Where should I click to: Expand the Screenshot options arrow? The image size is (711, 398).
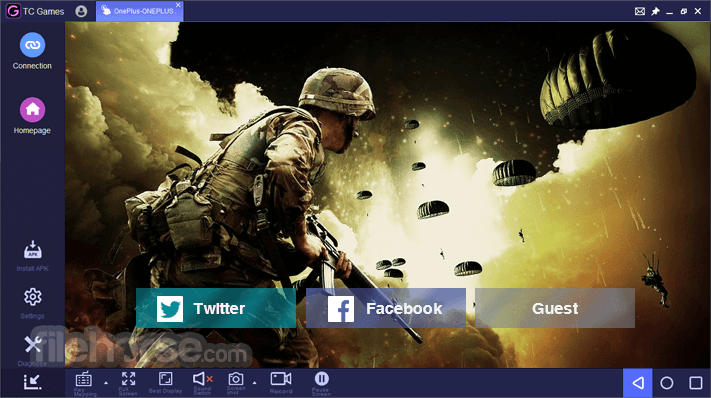point(254,383)
